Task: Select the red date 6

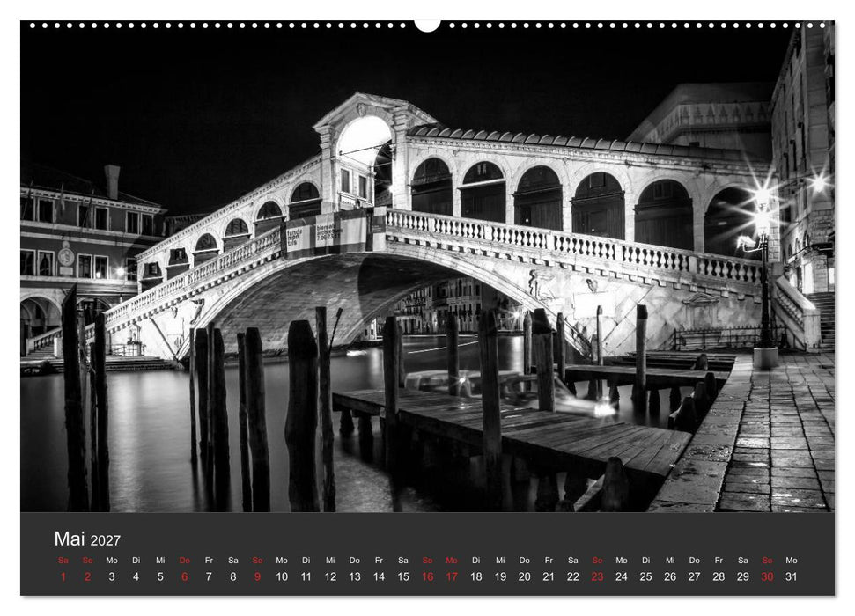Action: point(184,576)
